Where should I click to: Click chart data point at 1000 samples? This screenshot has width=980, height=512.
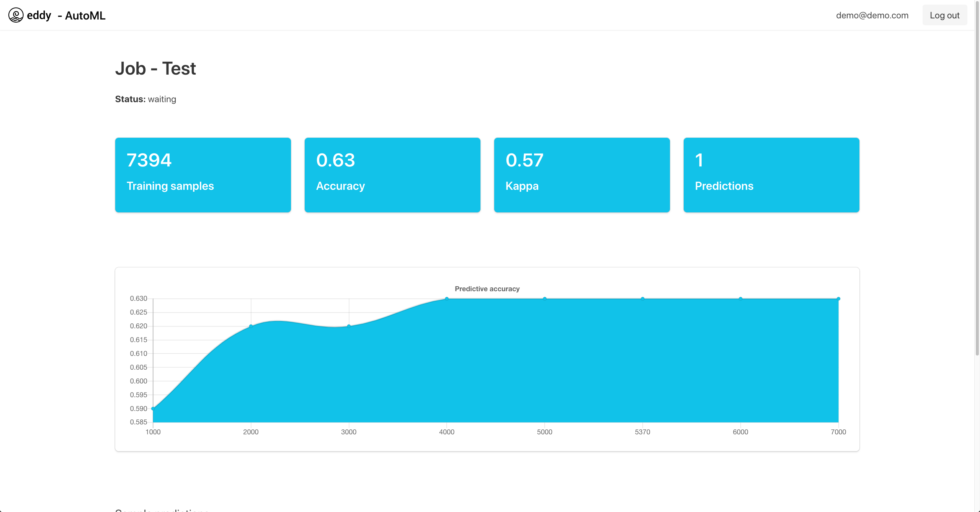pyautogui.click(x=153, y=409)
